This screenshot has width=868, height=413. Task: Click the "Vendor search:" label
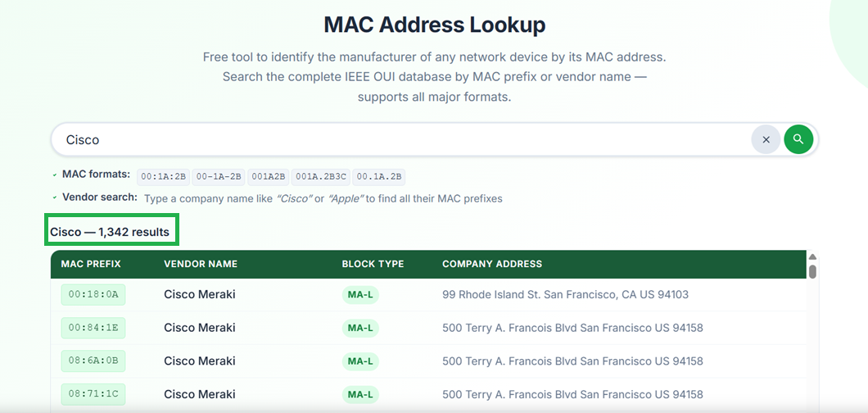pos(100,197)
